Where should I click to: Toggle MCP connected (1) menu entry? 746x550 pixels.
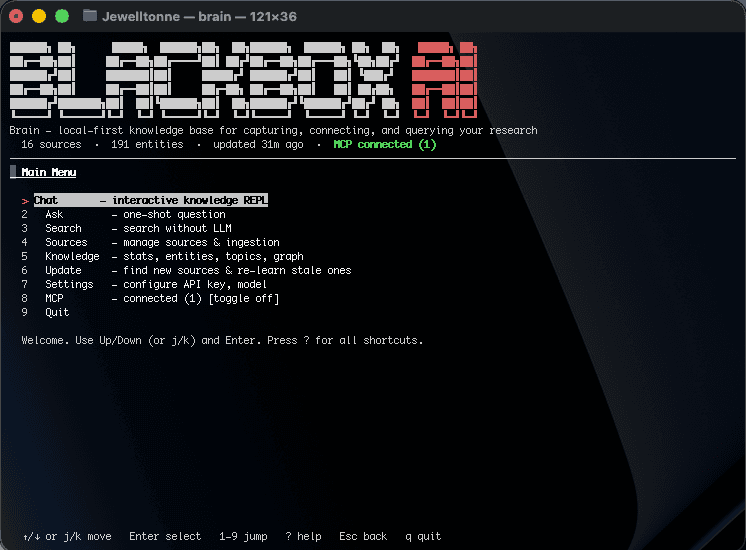[x=150, y=298]
